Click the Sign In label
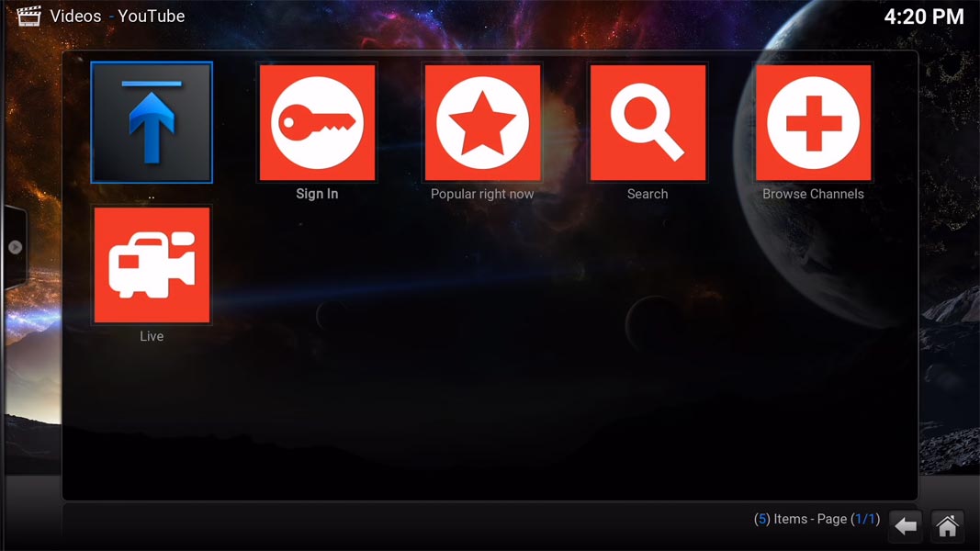The width and height of the screenshot is (980, 551). [317, 194]
